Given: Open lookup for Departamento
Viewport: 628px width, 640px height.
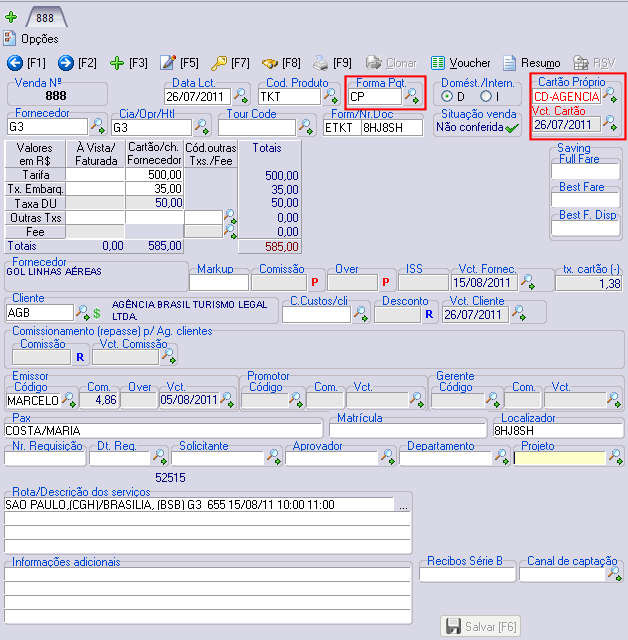Looking at the screenshot, I should pos(502,457).
